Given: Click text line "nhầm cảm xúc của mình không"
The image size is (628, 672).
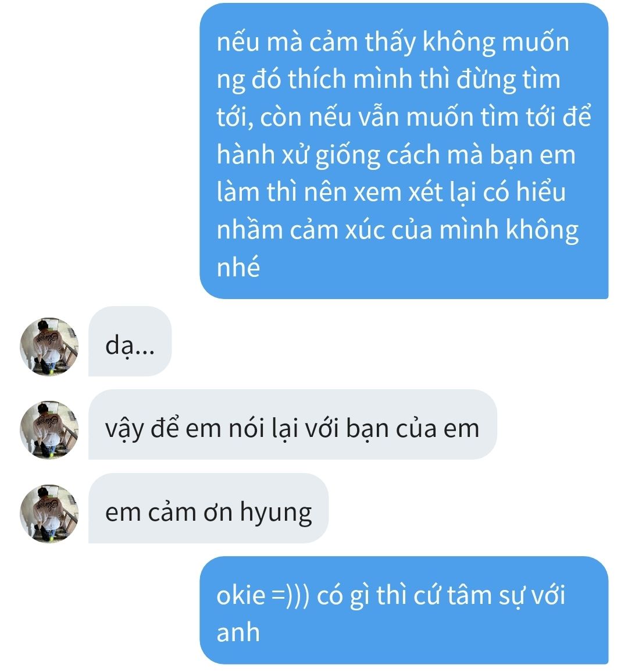Looking at the screenshot, I should [398, 230].
